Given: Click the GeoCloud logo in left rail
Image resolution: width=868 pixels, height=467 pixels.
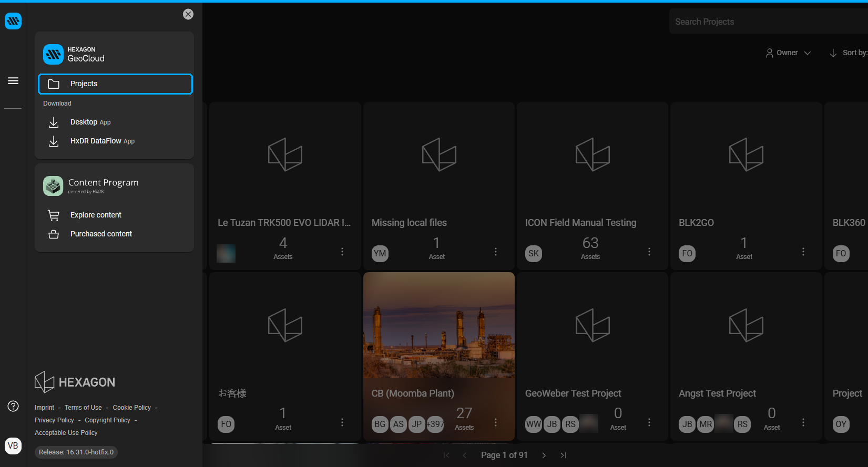Looking at the screenshot, I should pyautogui.click(x=13, y=21).
